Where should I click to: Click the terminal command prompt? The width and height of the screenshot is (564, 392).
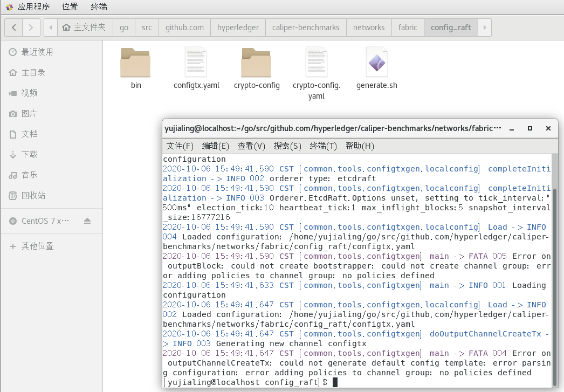[x=336, y=382]
